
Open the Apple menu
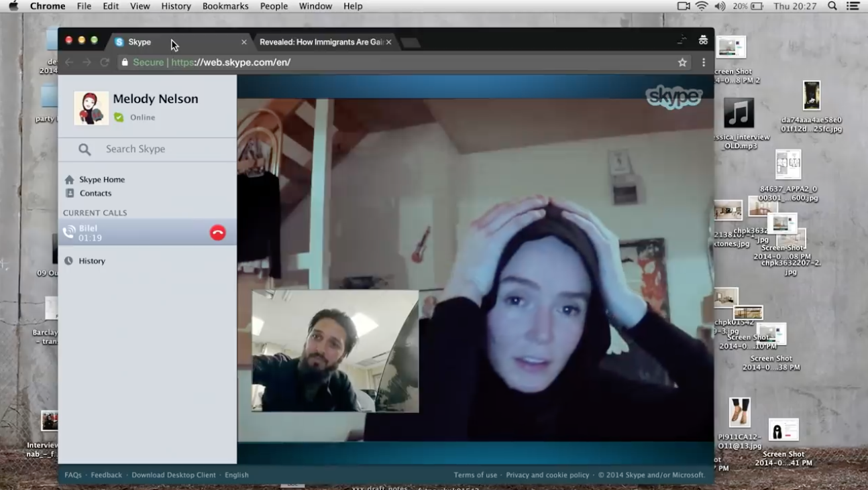13,6
